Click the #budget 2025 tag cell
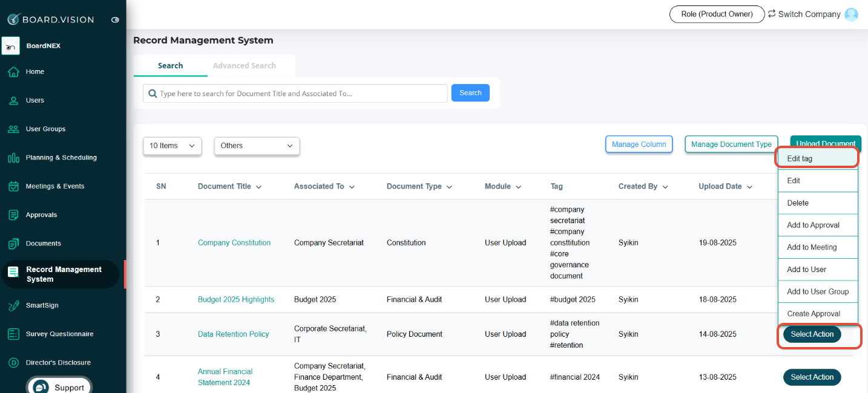 573,300
